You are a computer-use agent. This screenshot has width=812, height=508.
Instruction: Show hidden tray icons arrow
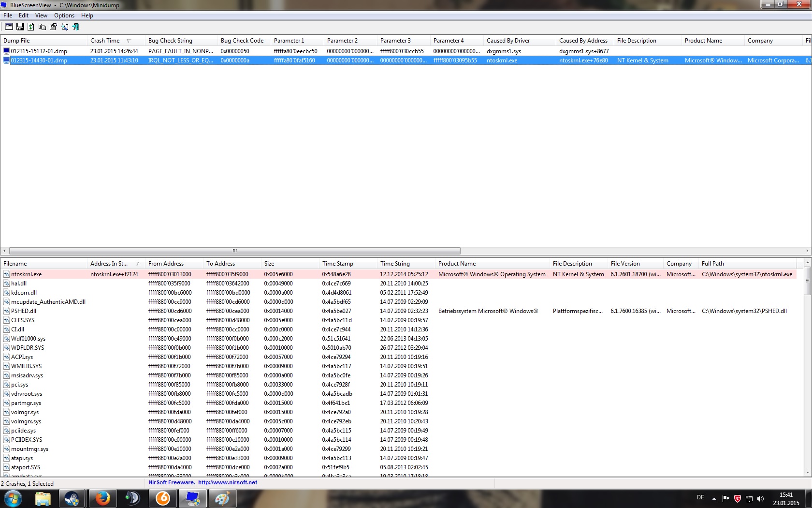(x=714, y=498)
